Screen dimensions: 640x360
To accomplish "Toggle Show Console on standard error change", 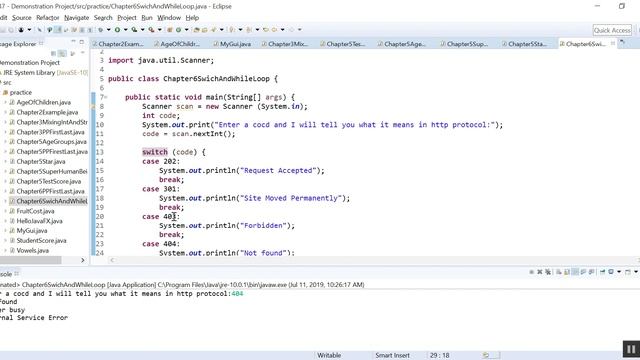I will click(591, 272).
